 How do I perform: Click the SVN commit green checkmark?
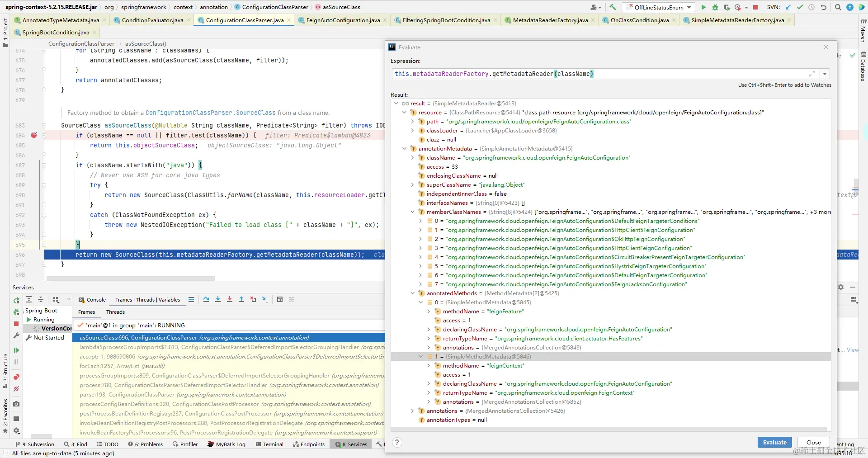(x=800, y=7)
